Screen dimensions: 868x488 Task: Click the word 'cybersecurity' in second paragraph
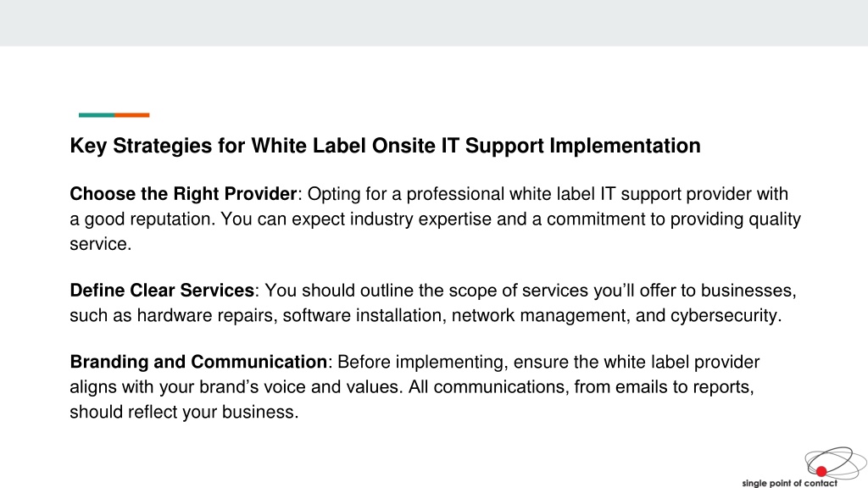click(724, 315)
